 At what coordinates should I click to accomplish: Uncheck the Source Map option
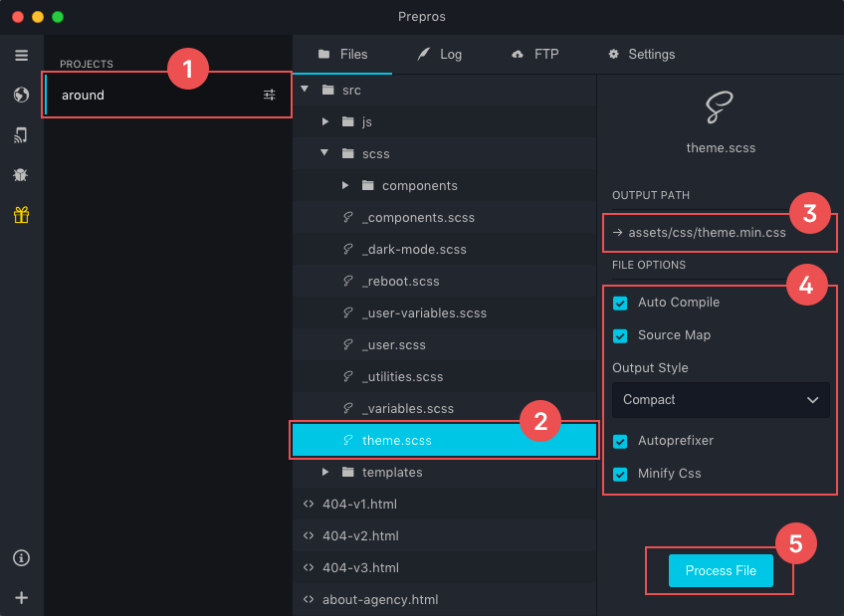[x=622, y=335]
